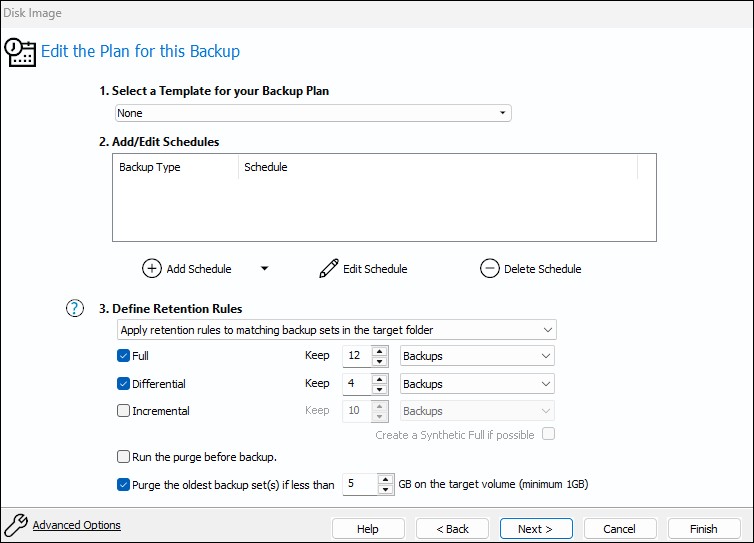Screen dimensions: 754x543
Task: Click the Add Schedule label
Action: (x=199, y=269)
